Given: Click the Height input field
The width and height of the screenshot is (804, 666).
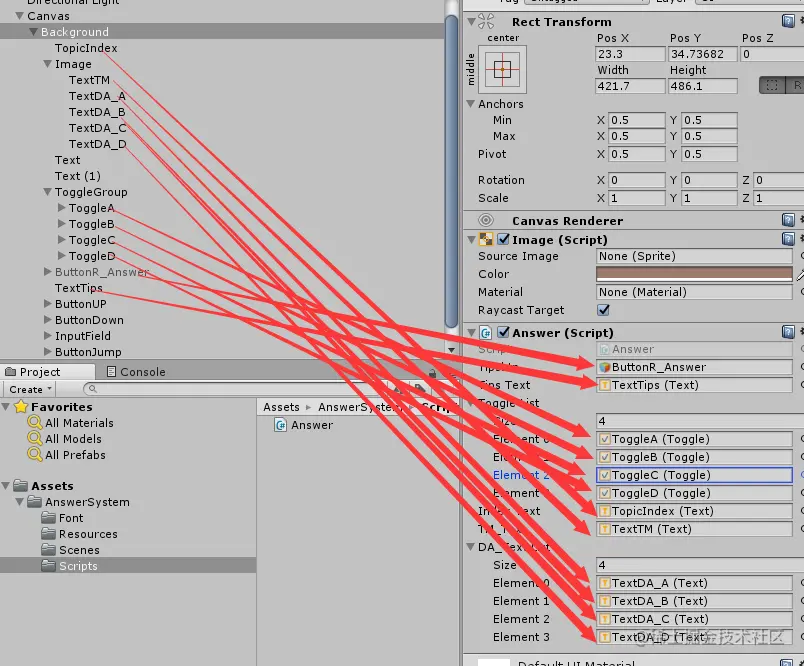Looking at the screenshot, I should 702,86.
